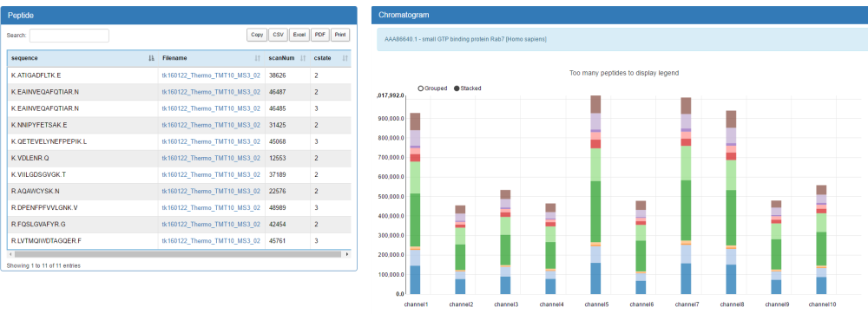
Task: Open filename link for K.ATIGADFLTK.E row
Action: [x=211, y=75]
